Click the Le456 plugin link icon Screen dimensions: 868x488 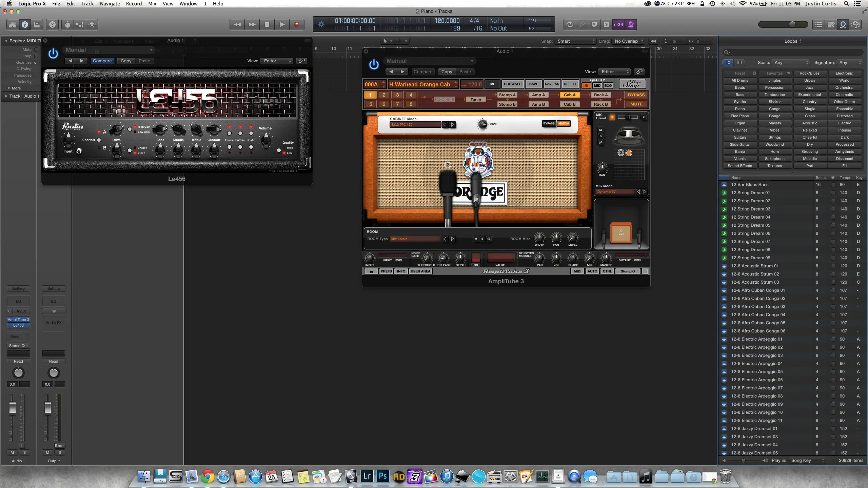click(x=301, y=61)
